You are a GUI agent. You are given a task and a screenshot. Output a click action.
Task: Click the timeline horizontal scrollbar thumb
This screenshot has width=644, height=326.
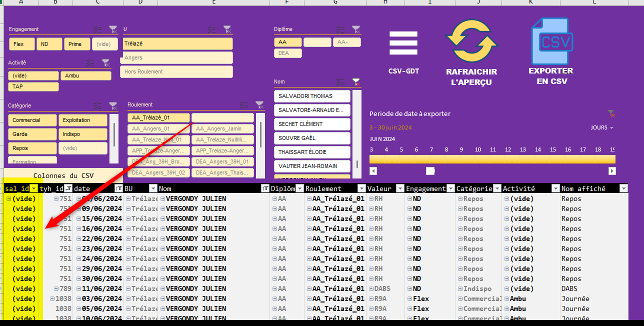(x=430, y=171)
